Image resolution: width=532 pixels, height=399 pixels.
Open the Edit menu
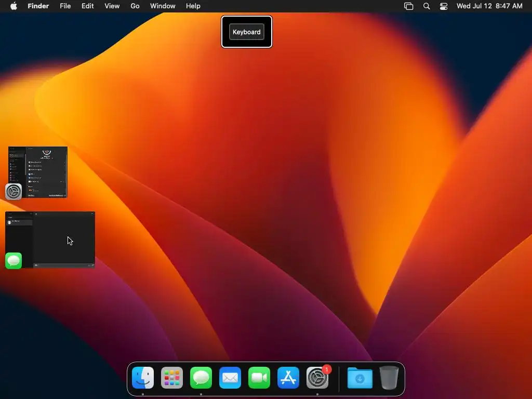pos(87,6)
